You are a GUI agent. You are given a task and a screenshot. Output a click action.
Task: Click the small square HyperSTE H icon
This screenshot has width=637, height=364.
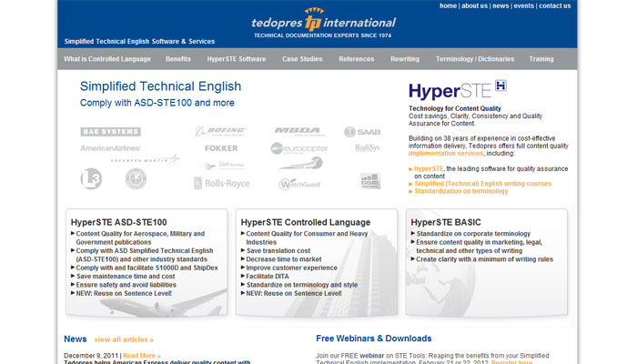tap(500, 86)
